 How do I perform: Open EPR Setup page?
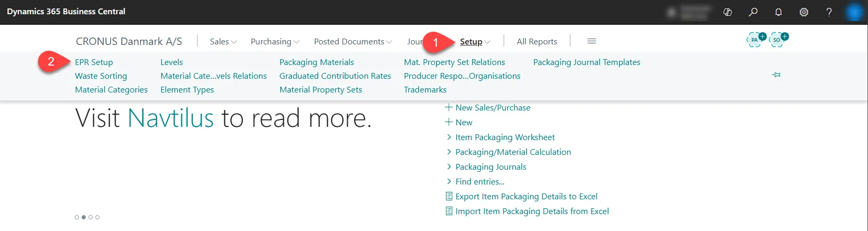[x=94, y=62]
